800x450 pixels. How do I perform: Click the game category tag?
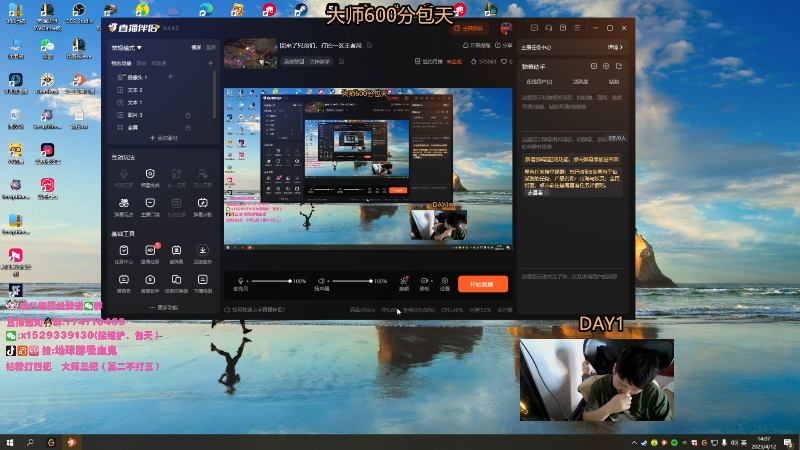(x=307, y=62)
